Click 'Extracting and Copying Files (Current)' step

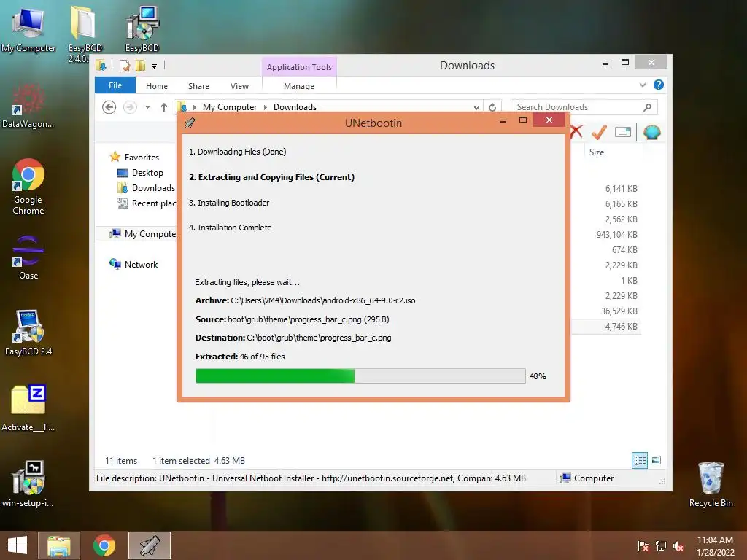[x=271, y=177]
